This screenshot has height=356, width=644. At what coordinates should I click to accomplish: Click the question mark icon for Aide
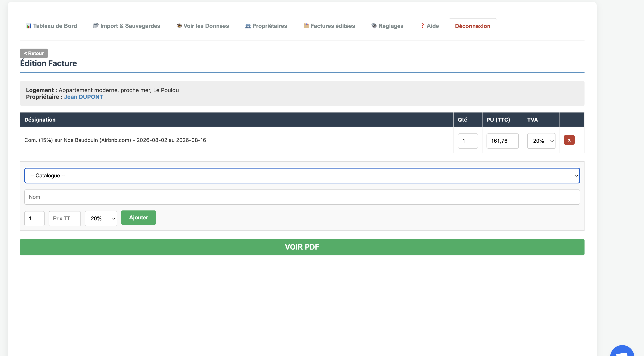(422, 25)
